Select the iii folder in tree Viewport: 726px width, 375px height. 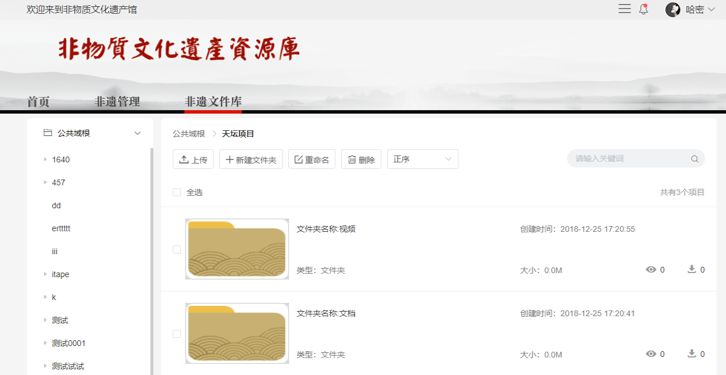click(x=55, y=251)
